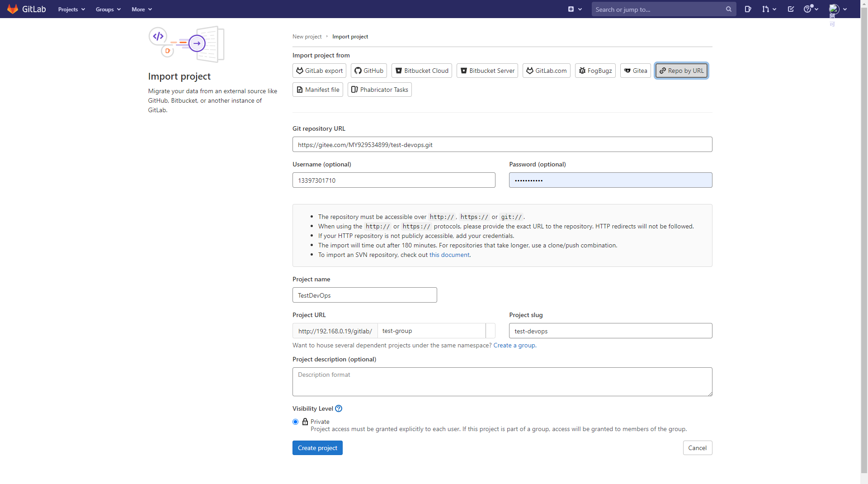This screenshot has width=868, height=484.
Task: Choose Phabricator Tasks import source
Action: [x=380, y=90]
